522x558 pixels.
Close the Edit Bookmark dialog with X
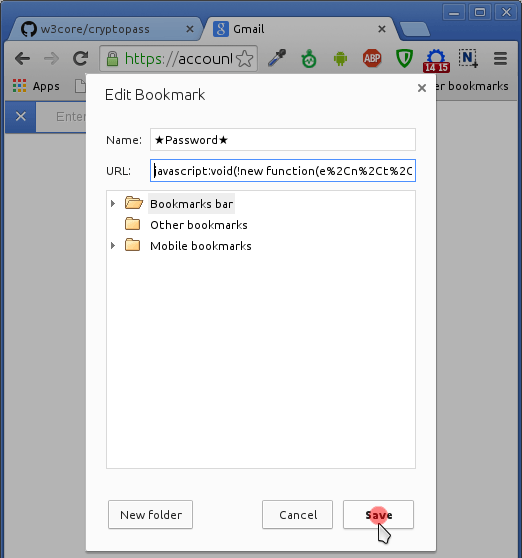pyautogui.click(x=422, y=88)
